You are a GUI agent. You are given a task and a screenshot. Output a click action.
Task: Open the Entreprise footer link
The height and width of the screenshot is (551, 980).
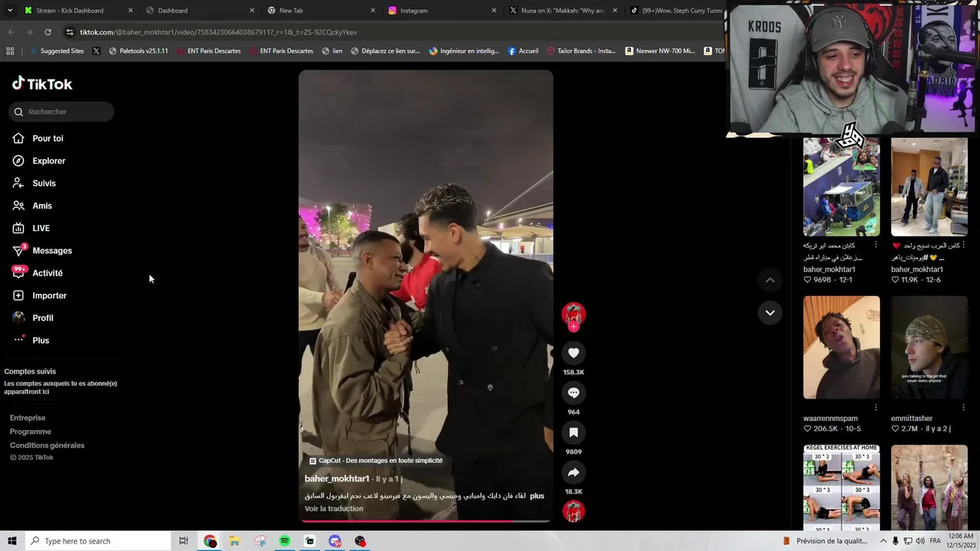pyautogui.click(x=28, y=418)
